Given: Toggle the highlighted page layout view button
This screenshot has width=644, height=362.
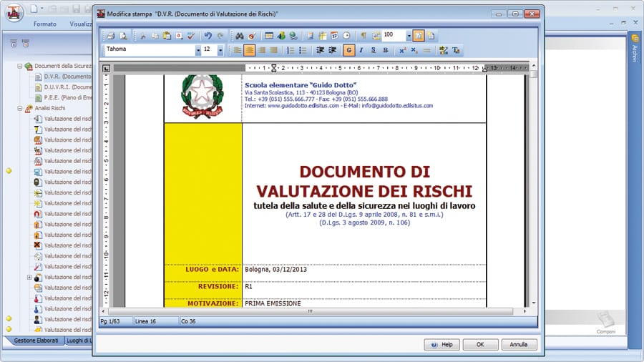Looking at the screenshot, I should point(418,36).
